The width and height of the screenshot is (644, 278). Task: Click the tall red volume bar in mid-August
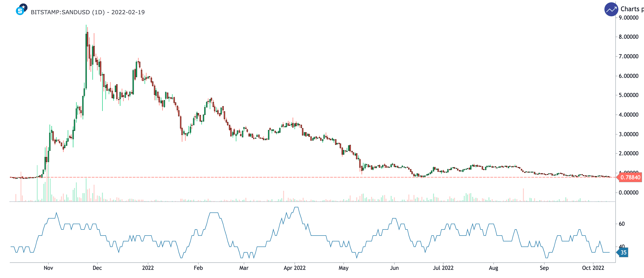523,195
